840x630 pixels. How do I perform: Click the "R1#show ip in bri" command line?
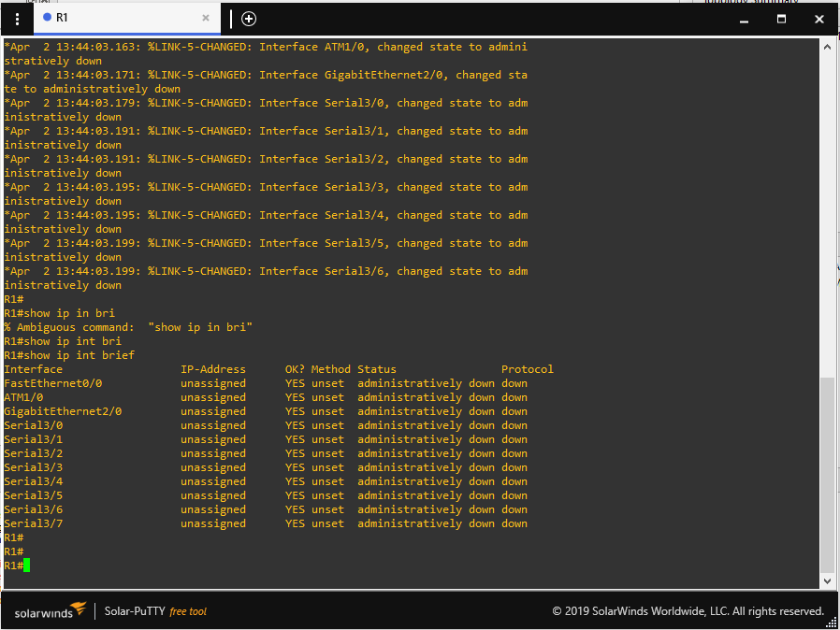[60, 313]
